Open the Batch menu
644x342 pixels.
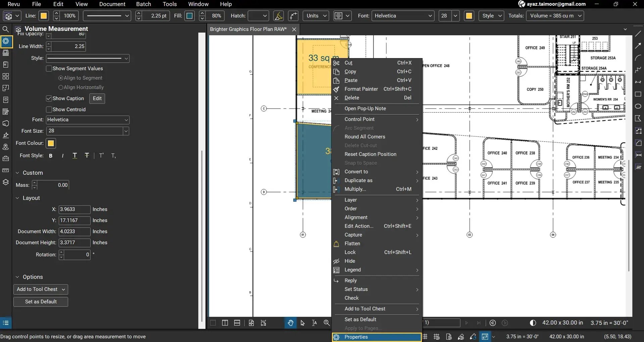click(x=143, y=4)
